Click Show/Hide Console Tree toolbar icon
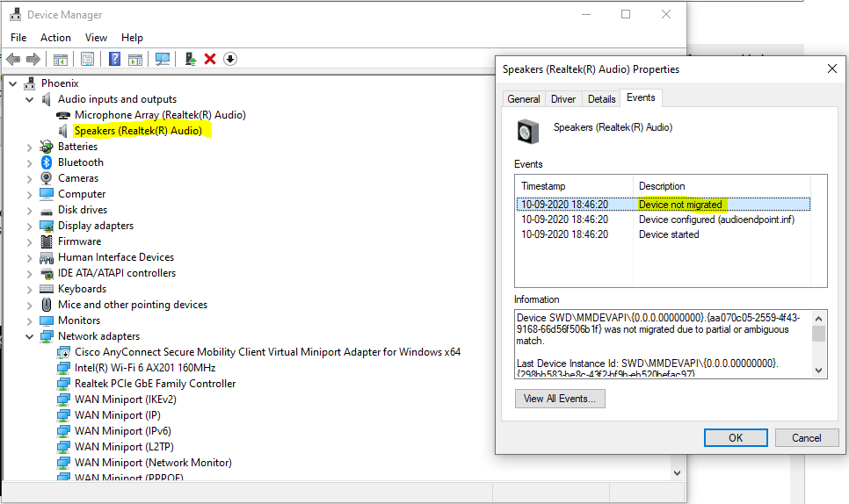Screen dimensions: 849x504 tap(61, 59)
